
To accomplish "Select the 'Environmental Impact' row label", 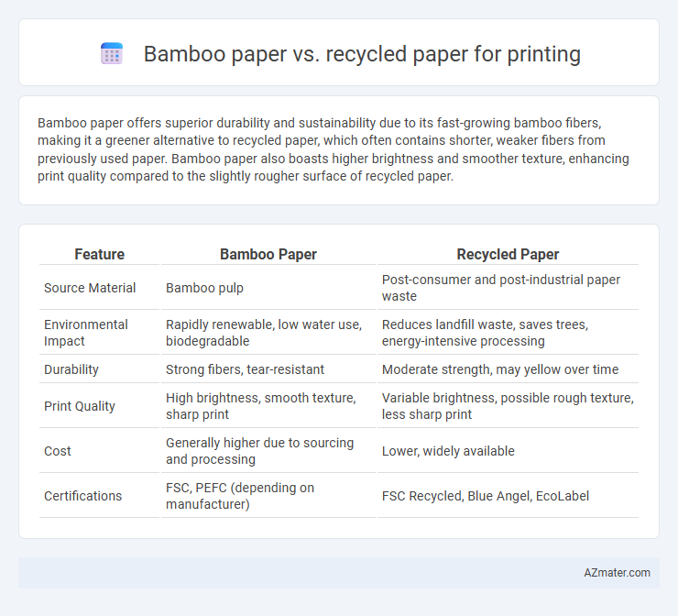I will click(x=85, y=333).
